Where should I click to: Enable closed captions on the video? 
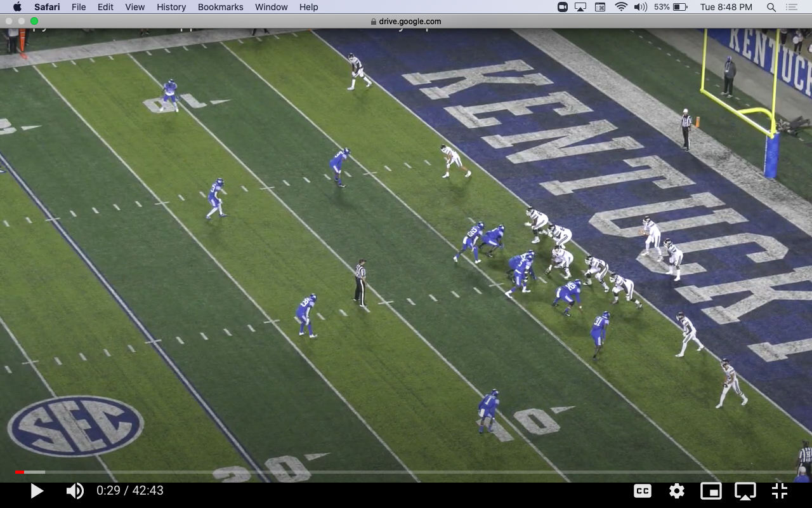coord(643,490)
